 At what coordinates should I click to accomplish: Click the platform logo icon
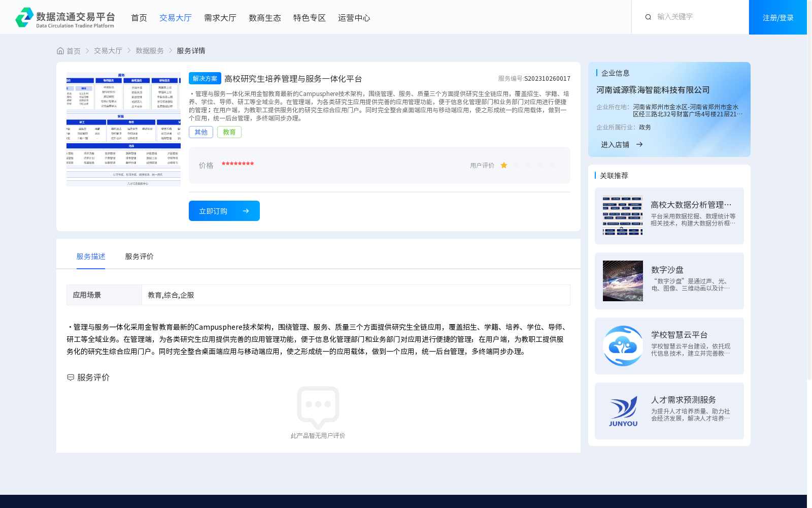coord(24,17)
